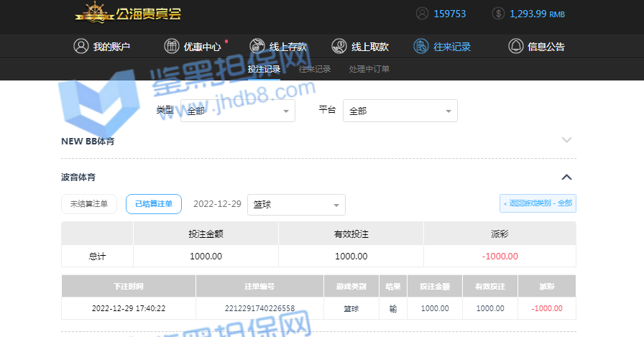Click the 线上取款 withdrawal icon
Screen dimensions: 644x337
coord(339,47)
